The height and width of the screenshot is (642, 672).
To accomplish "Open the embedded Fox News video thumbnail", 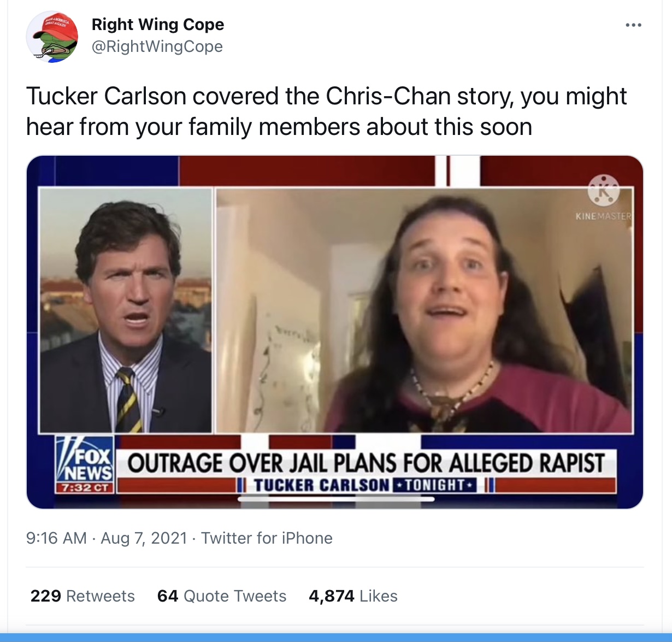I will tap(335, 332).
